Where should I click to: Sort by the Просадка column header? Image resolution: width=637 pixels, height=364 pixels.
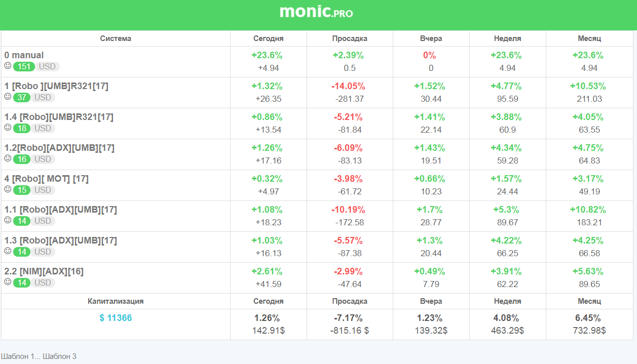click(x=350, y=38)
